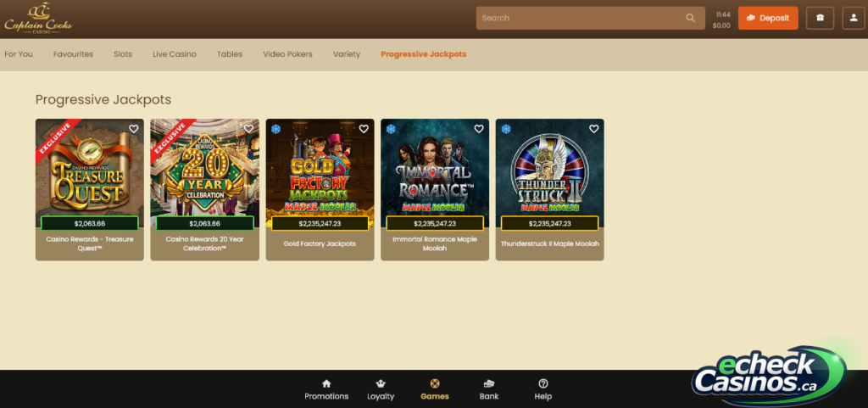Favourite the Immortal Romance heart
Viewport: 868px width, 408px height.
(x=479, y=129)
